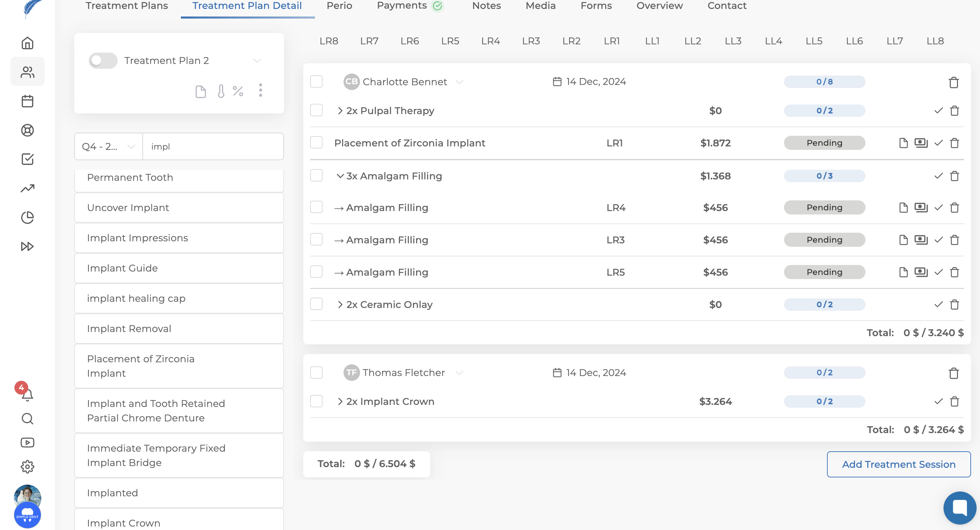Open the Payments tab

pos(402,6)
